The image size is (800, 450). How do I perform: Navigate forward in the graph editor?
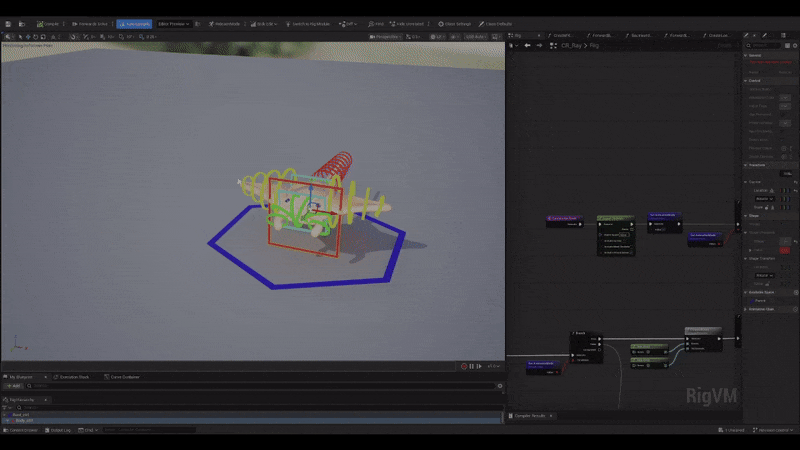(x=539, y=45)
